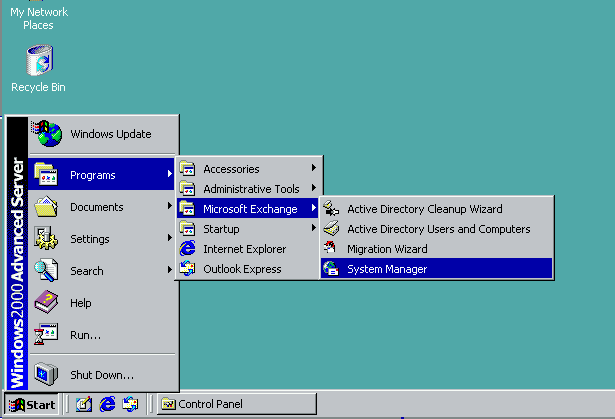Click Internet Explorer icon in Programs menu
615x419 pixels.
coord(187,248)
